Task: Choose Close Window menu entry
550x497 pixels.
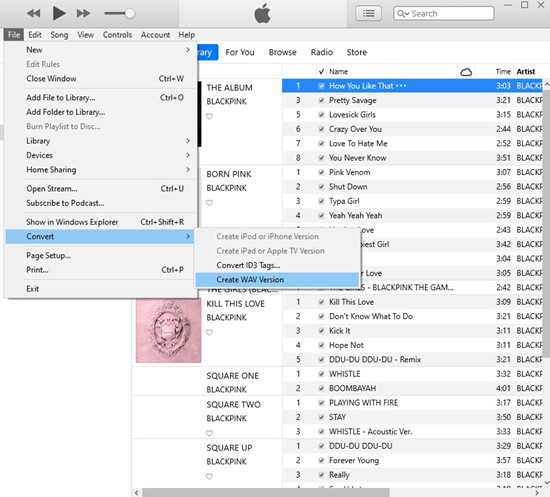Action: pos(100,79)
